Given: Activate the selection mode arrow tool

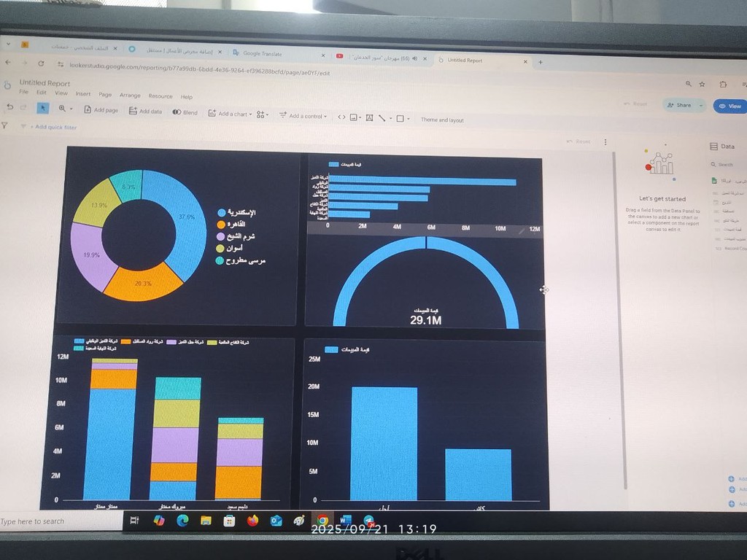Looking at the screenshot, I should coord(43,108).
